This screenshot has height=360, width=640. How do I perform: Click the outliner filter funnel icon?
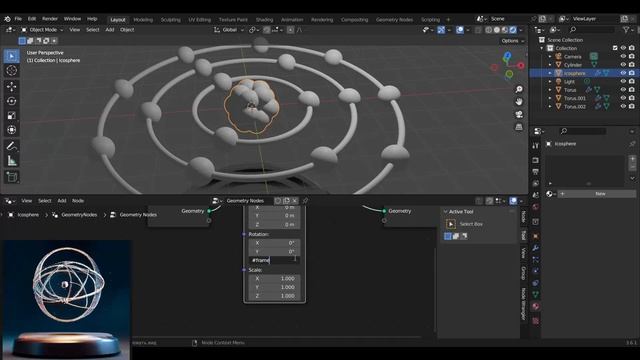626,30
